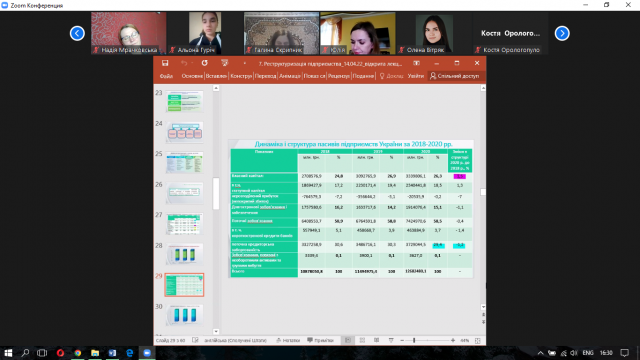Click the Увійти sign-in link
The width and height of the screenshot is (640, 360).
click(416, 76)
